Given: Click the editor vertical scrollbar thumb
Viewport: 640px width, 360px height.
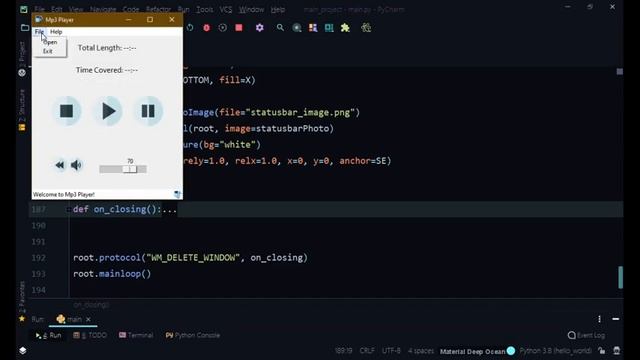Looking at the screenshot, I should click(621, 277).
